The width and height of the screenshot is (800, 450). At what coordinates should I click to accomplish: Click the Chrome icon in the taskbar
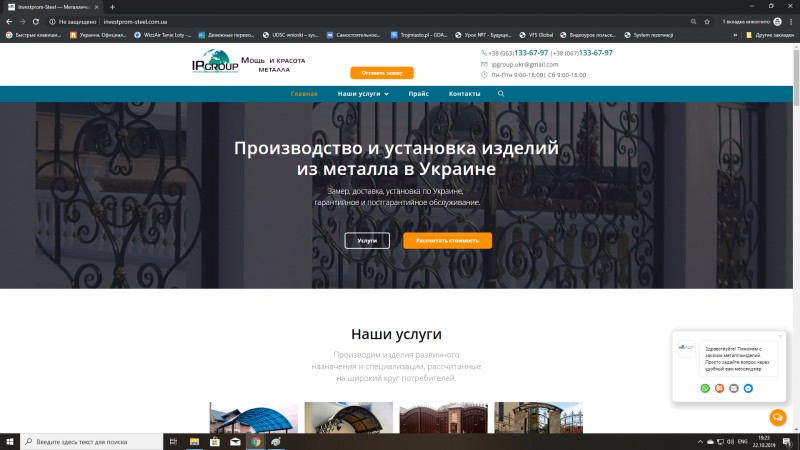point(256,442)
